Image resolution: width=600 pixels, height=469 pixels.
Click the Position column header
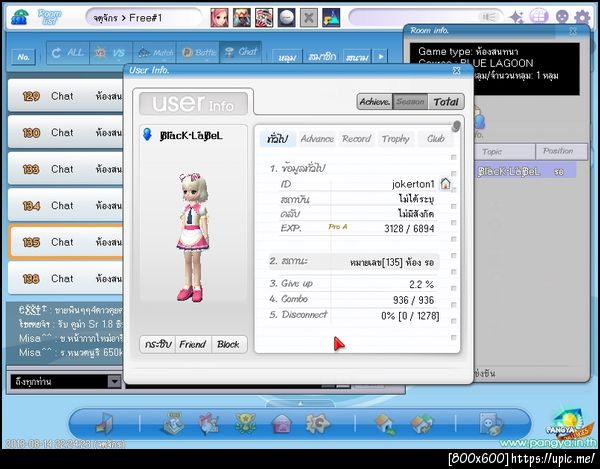coord(561,152)
